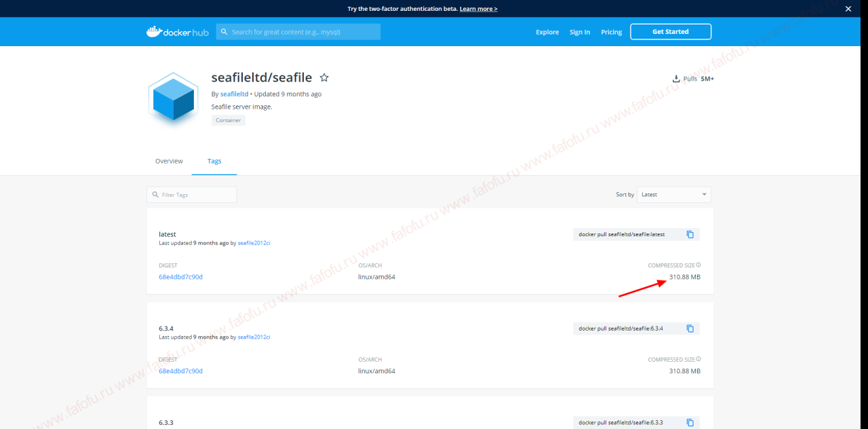Open digest 68e4dbd7c90d for the 6.3.4 tag
The height and width of the screenshot is (429, 868).
tap(180, 371)
